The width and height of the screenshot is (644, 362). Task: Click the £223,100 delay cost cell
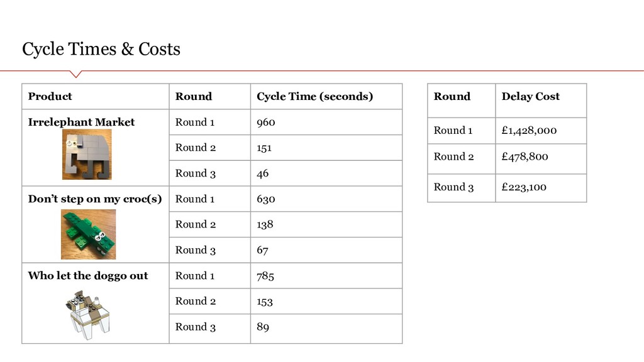click(541, 188)
